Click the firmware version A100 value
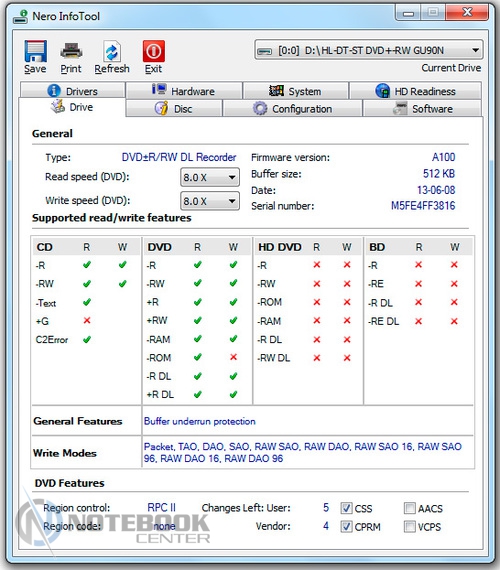500x570 pixels. pyautogui.click(x=444, y=157)
